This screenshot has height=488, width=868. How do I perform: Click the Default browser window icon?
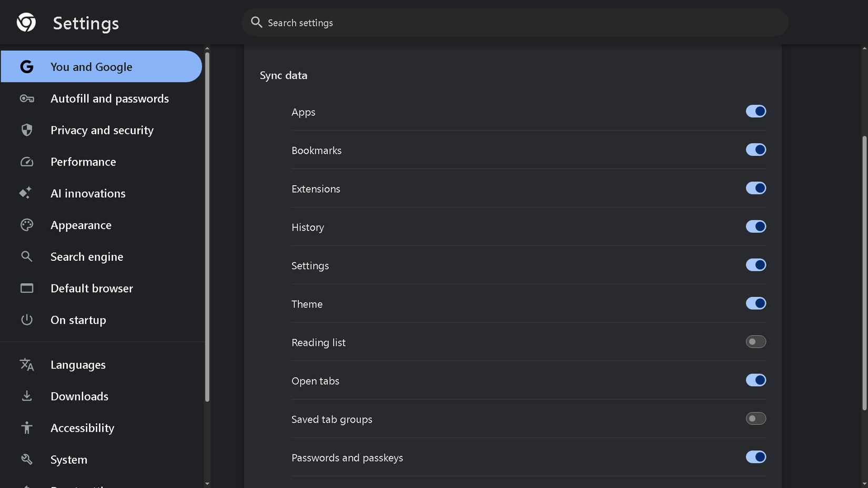[x=26, y=288]
